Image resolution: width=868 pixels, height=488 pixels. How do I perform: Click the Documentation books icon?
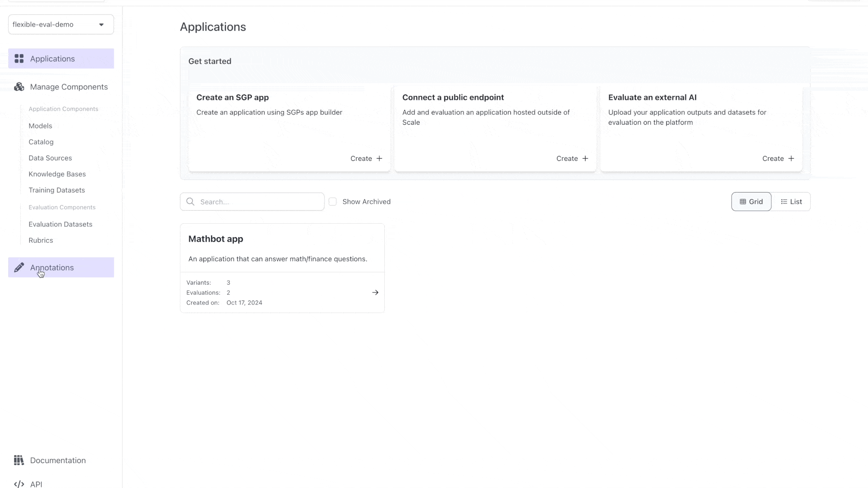pyautogui.click(x=19, y=460)
